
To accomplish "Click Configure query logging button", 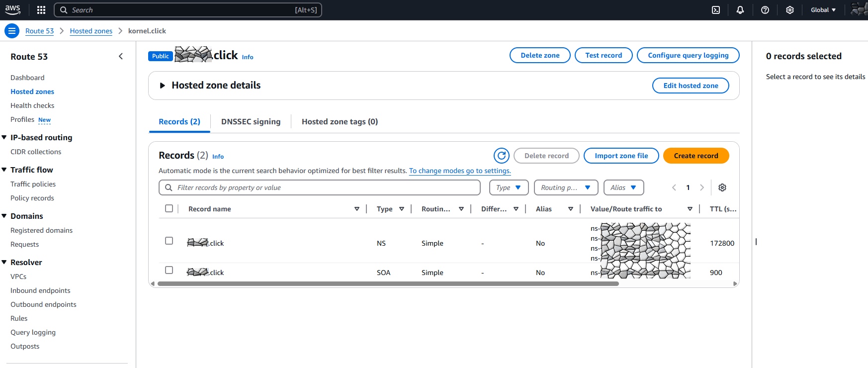I will tap(688, 55).
